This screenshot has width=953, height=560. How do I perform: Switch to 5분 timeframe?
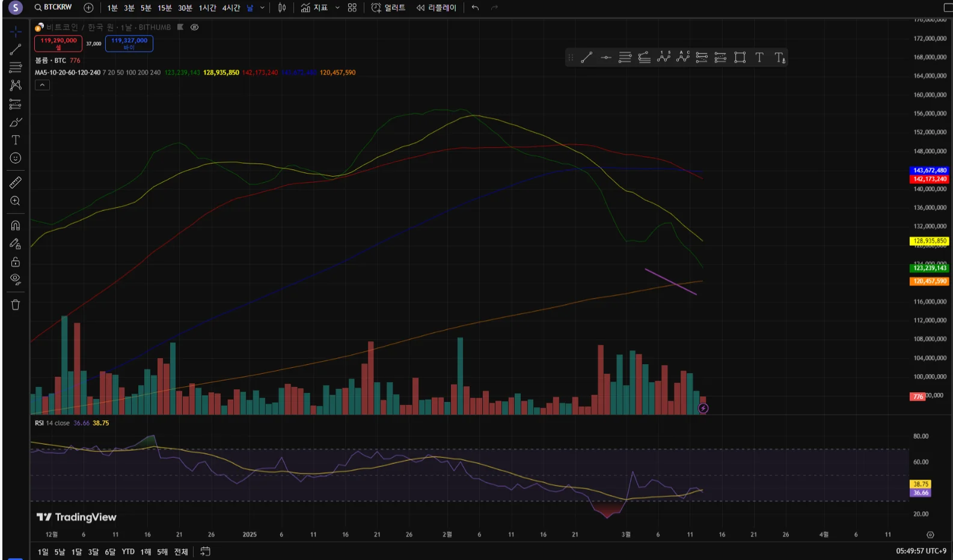(x=146, y=8)
